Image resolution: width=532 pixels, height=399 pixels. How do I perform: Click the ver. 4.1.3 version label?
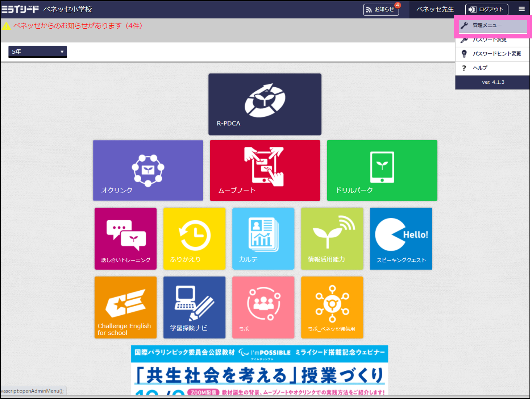point(493,82)
